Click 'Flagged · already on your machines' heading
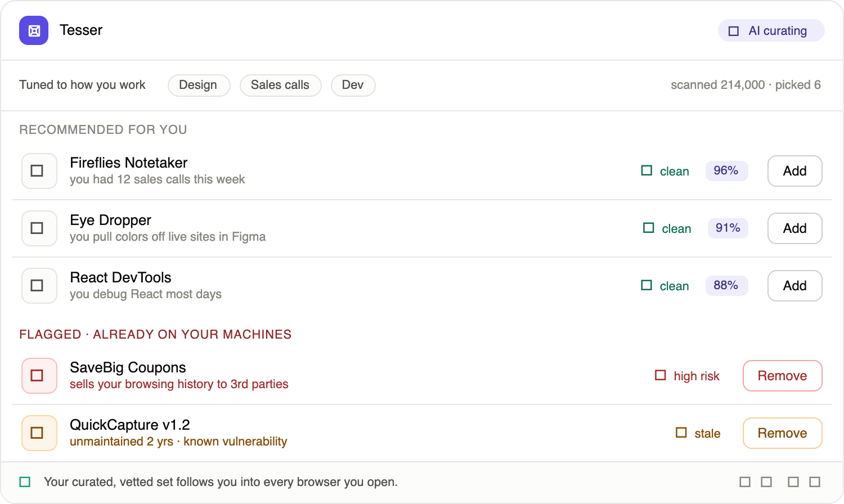This screenshot has height=504, width=844. 155,335
